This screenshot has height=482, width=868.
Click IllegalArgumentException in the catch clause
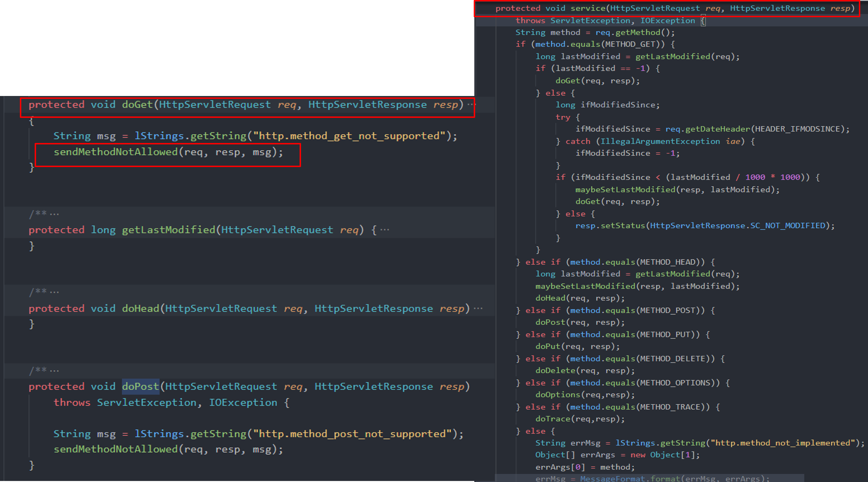coord(660,141)
